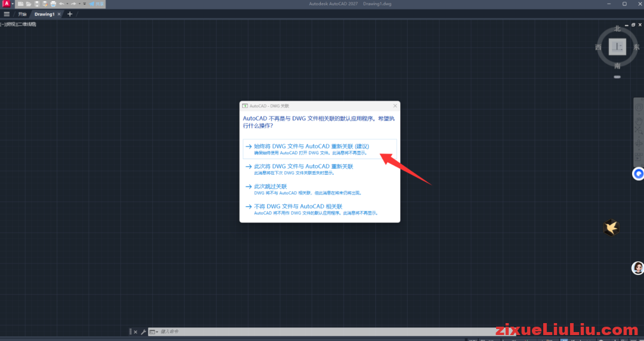
Task: Click the Zoom extents icon in nav bar
Action: coord(639,131)
